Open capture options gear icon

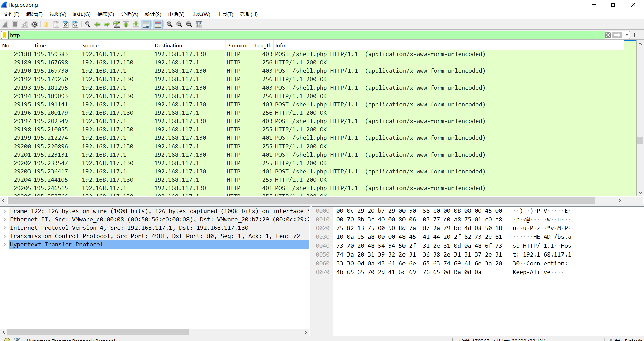coord(35,24)
